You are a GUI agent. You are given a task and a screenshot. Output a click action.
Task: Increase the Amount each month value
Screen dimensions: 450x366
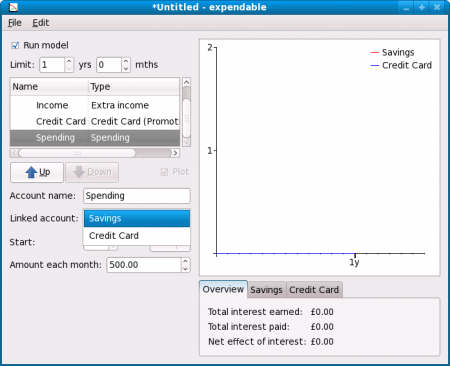[x=186, y=261]
